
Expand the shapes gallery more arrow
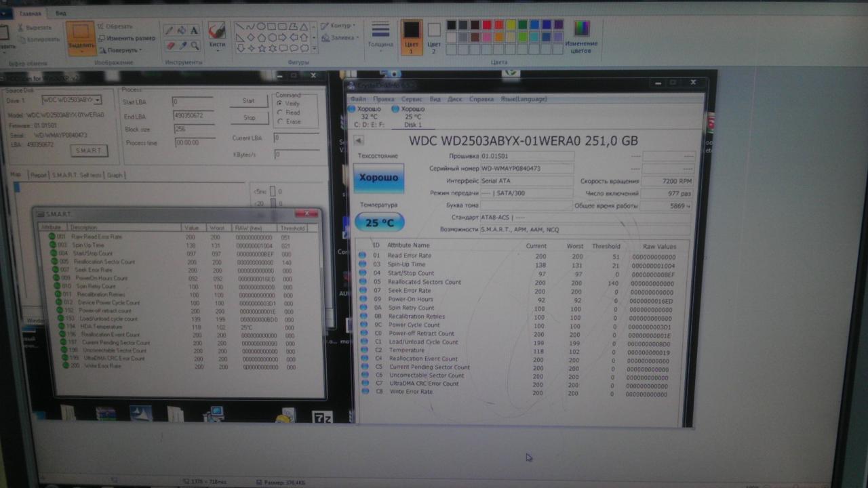(315, 49)
